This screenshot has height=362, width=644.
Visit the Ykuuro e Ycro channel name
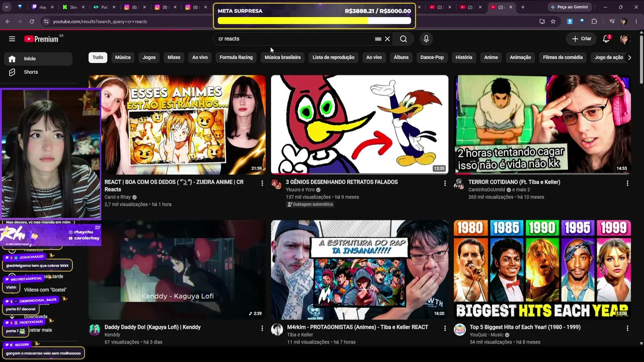tap(300, 190)
